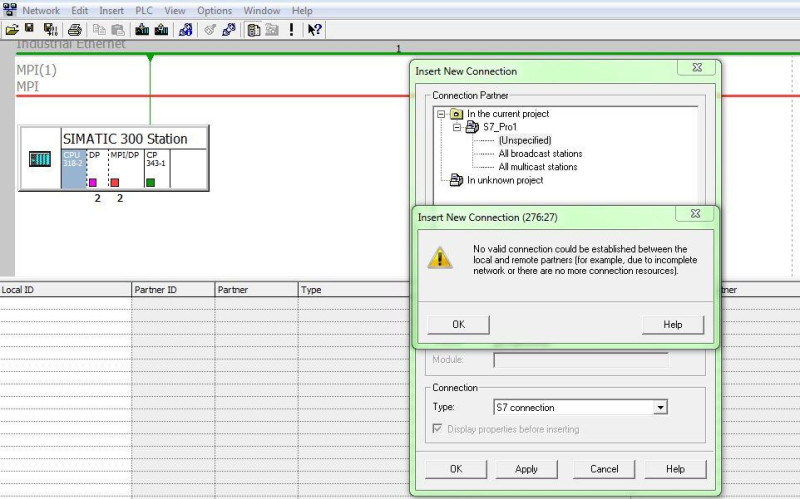The image size is (800, 499).
Task: Select All multicast stations tree item
Action: 538,167
